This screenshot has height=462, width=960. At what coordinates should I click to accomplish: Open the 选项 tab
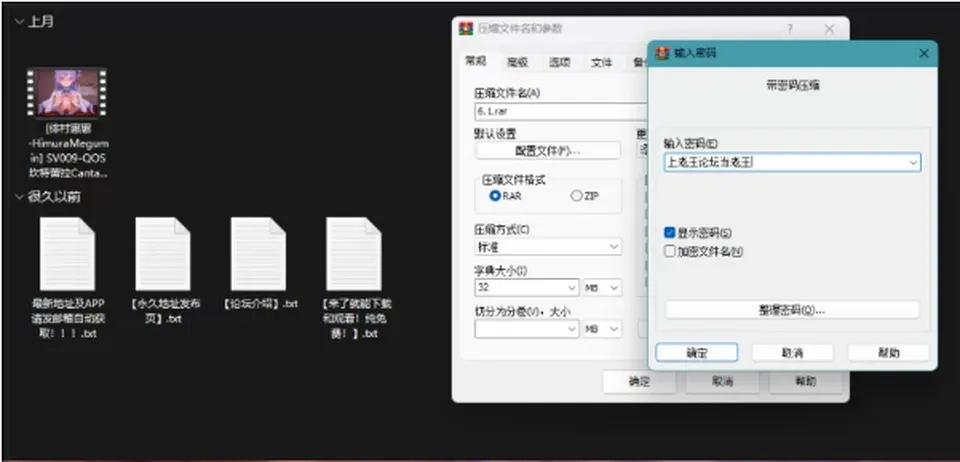[x=559, y=62]
